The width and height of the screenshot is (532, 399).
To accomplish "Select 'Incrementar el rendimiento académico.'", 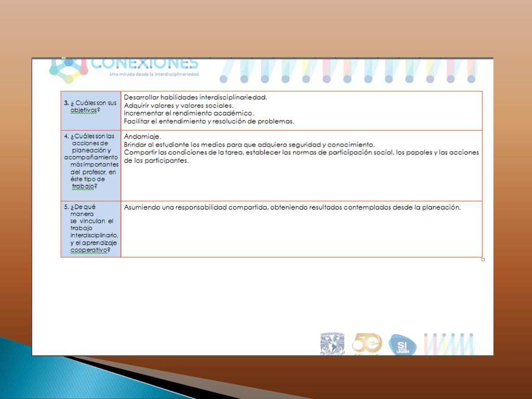I will click(x=189, y=113).
